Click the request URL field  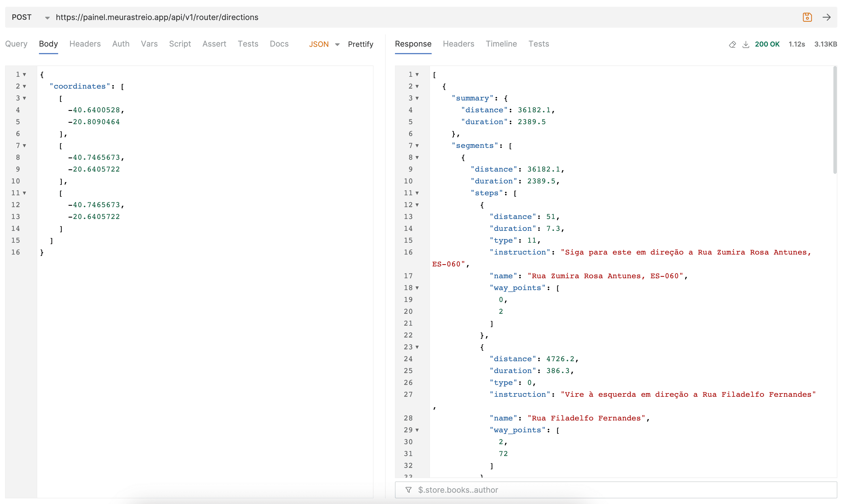(425, 17)
